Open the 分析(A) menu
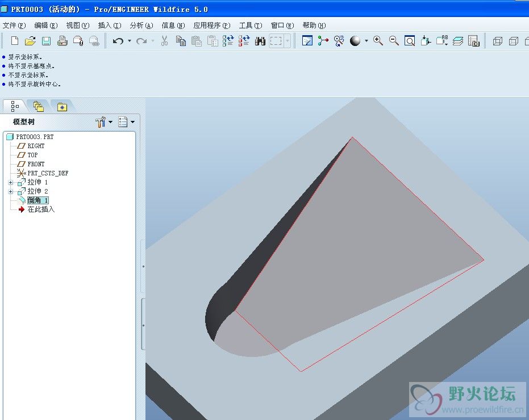Screen dimensions: 529x420 tap(141, 26)
